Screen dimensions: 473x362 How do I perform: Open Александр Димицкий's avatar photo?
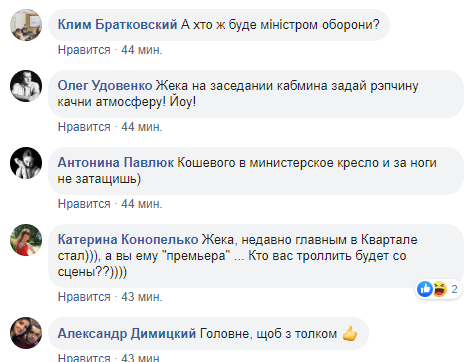point(26,333)
